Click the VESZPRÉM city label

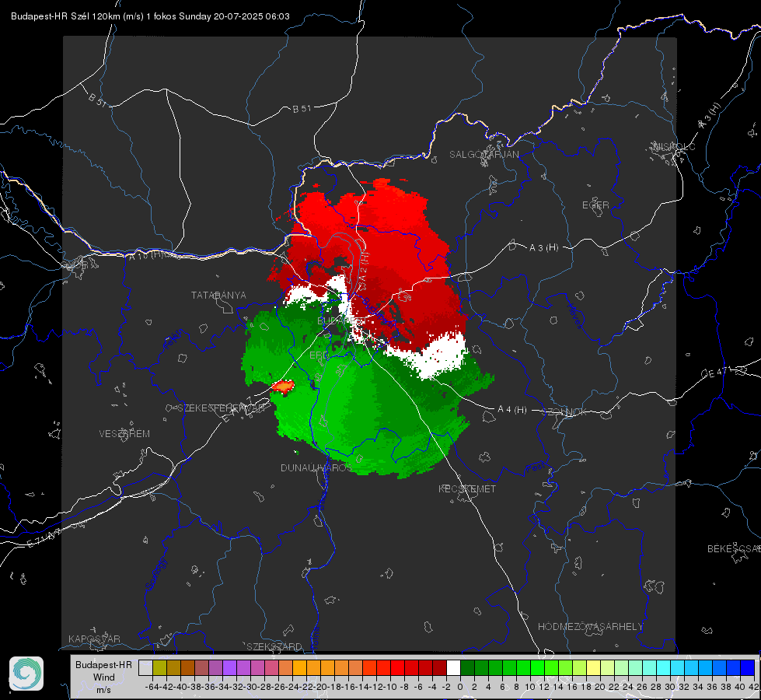(x=124, y=434)
